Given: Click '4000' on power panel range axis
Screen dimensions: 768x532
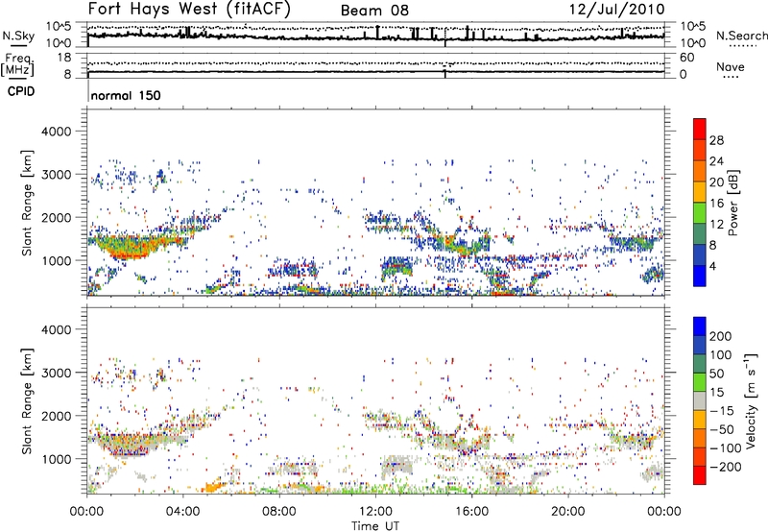Looking at the screenshot, I should tap(56, 132).
